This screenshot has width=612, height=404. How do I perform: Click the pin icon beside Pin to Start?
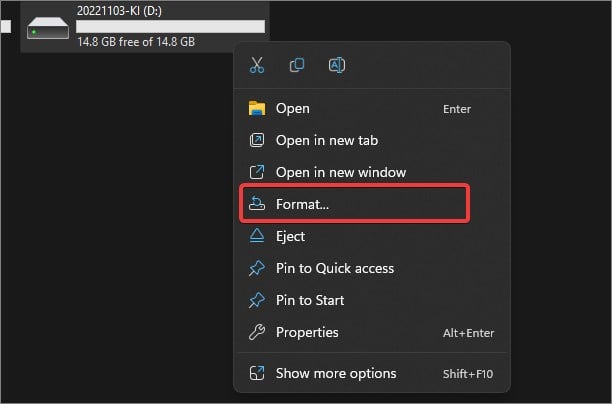[257, 300]
